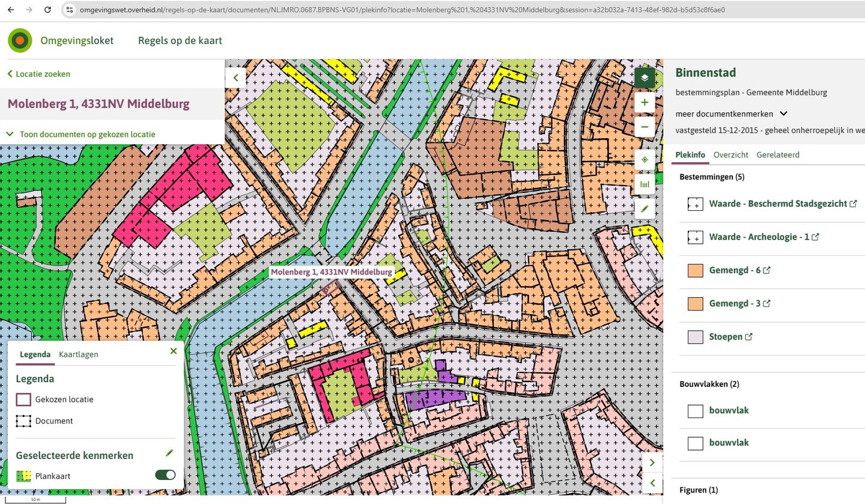
Task: Open the measure tool icon
Action: (645, 184)
